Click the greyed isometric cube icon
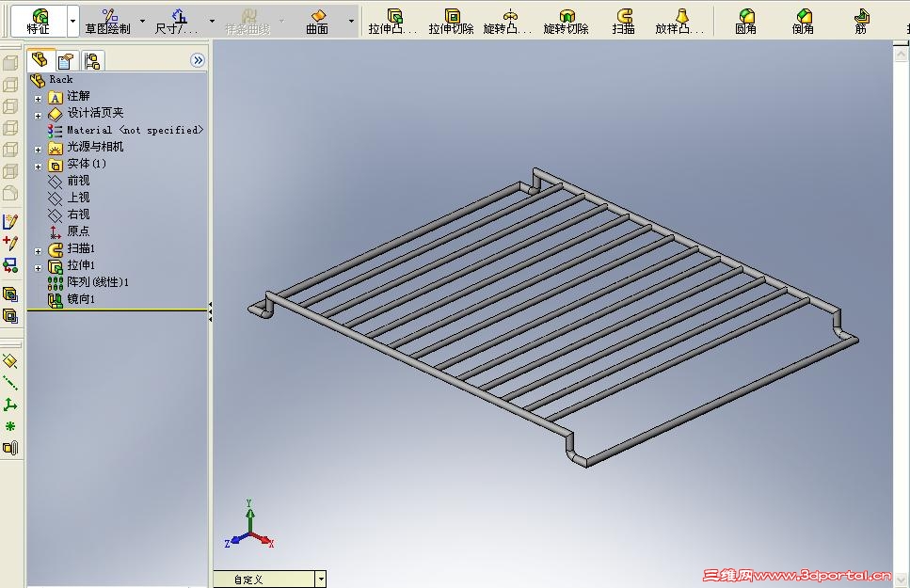 tap(10, 192)
